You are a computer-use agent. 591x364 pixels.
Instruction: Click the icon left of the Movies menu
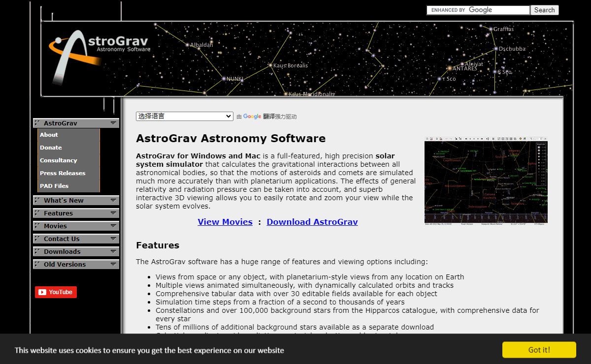coord(37,226)
